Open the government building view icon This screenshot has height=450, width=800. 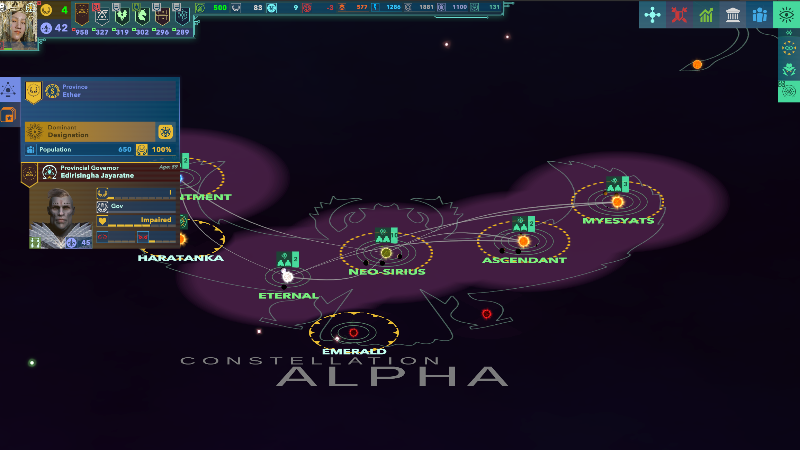(733, 15)
